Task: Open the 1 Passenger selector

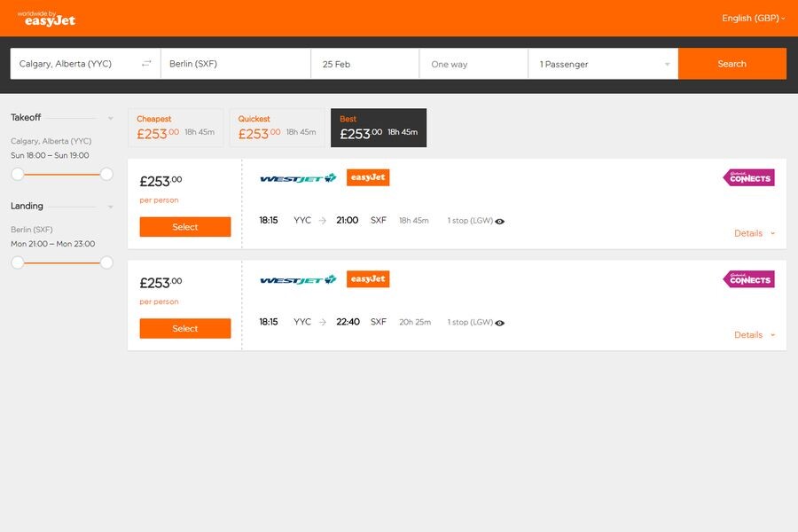Action: pyautogui.click(x=601, y=63)
